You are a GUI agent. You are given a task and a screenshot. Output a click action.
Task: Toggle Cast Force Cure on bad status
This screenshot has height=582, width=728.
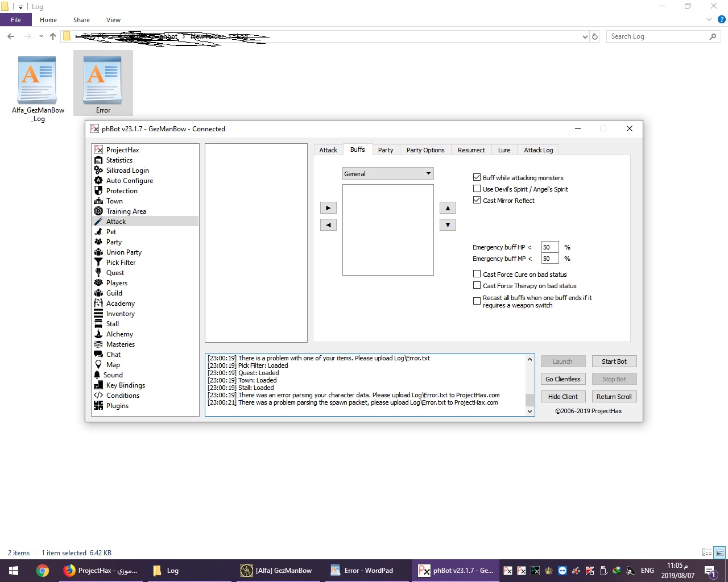tap(477, 274)
